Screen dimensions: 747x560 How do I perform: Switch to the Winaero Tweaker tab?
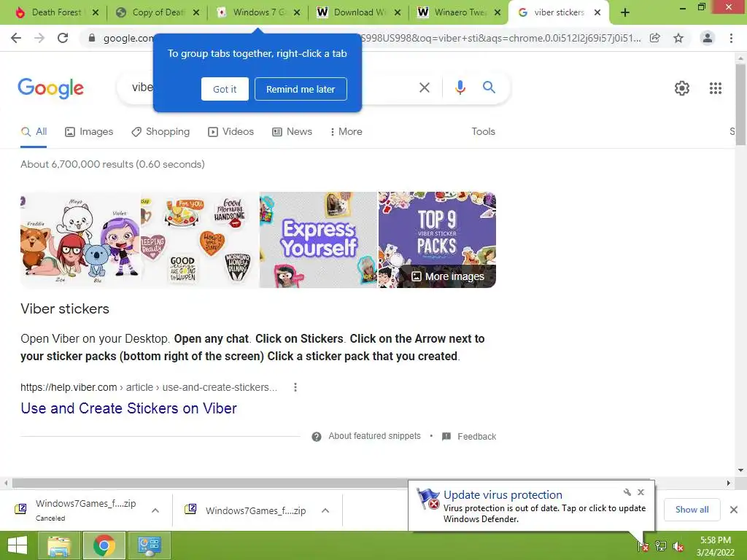(460, 12)
